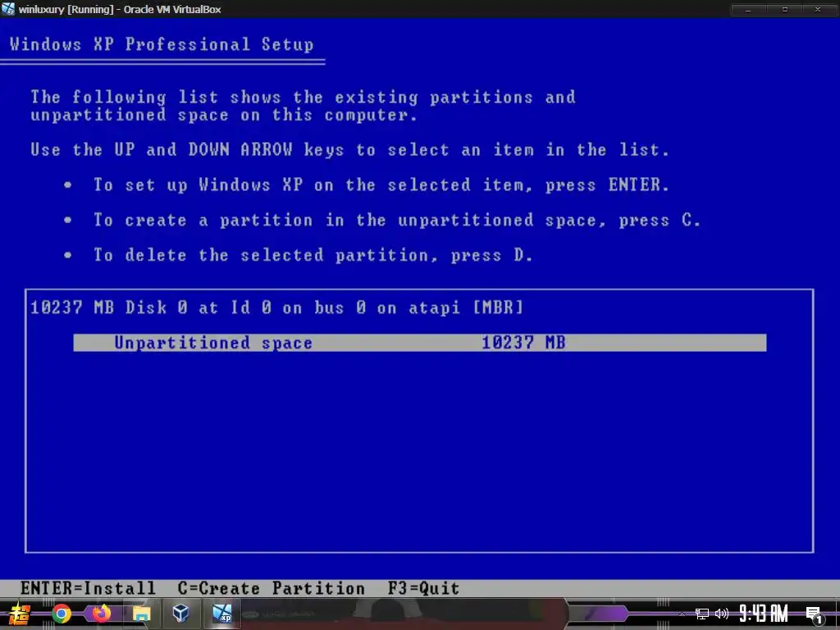
Task: Open the Start menu button
Action: pos(19,614)
